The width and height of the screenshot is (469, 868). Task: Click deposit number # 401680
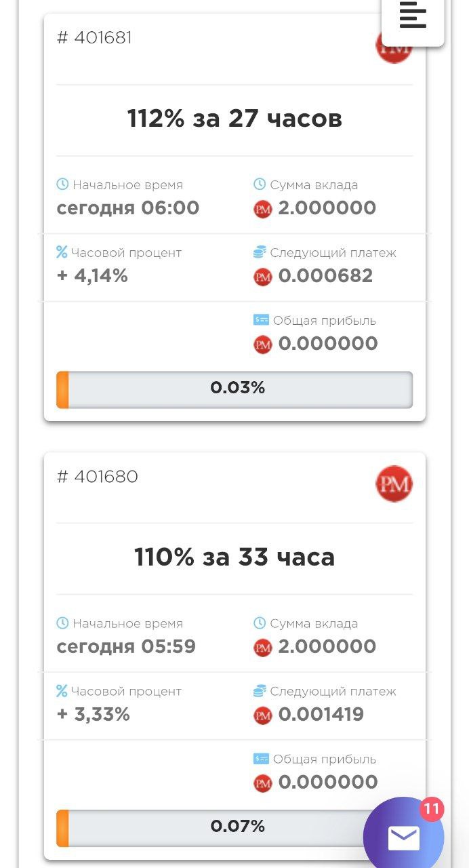click(x=97, y=477)
